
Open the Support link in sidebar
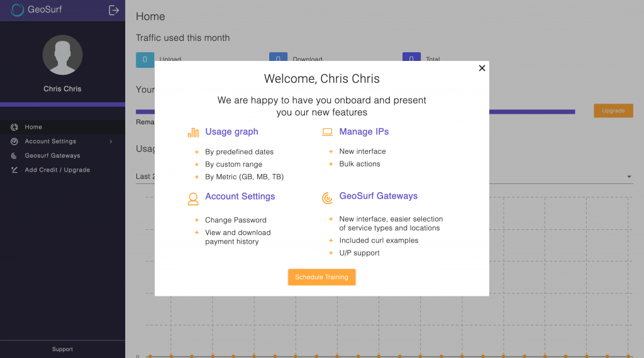[x=62, y=349]
